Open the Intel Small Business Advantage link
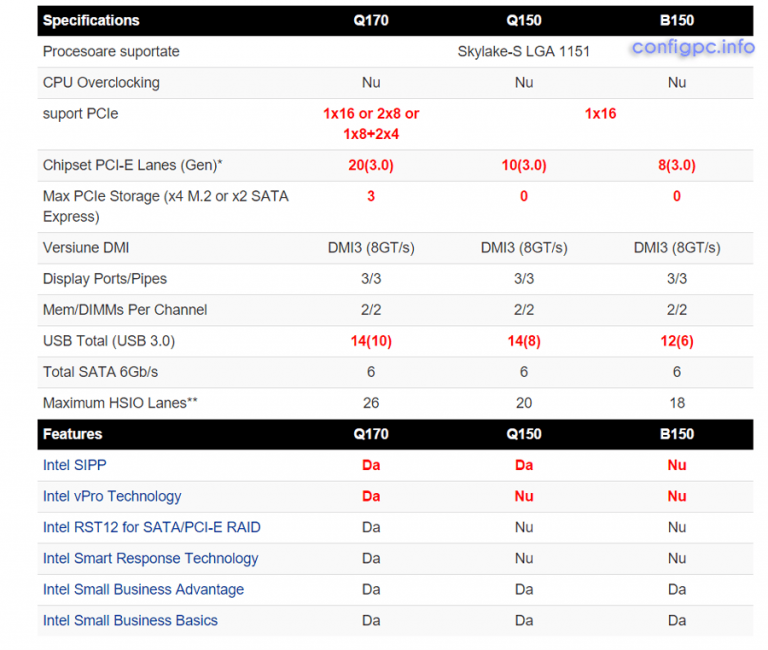The height and width of the screenshot is (650, 768). 143,589
